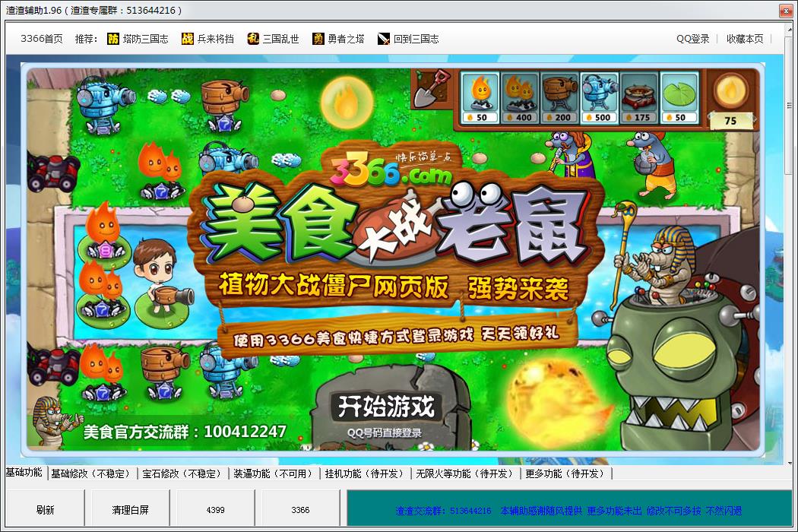Click the 4399 button
The image size is (798, 532).
tap(215, 510)
